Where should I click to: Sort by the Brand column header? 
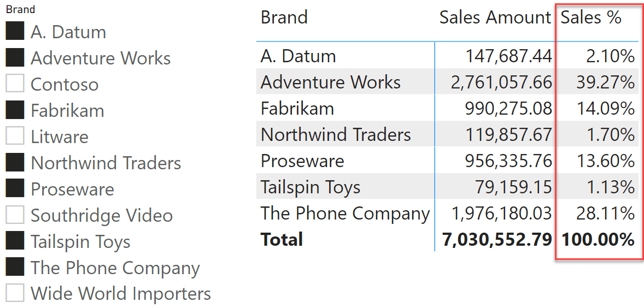284,17
